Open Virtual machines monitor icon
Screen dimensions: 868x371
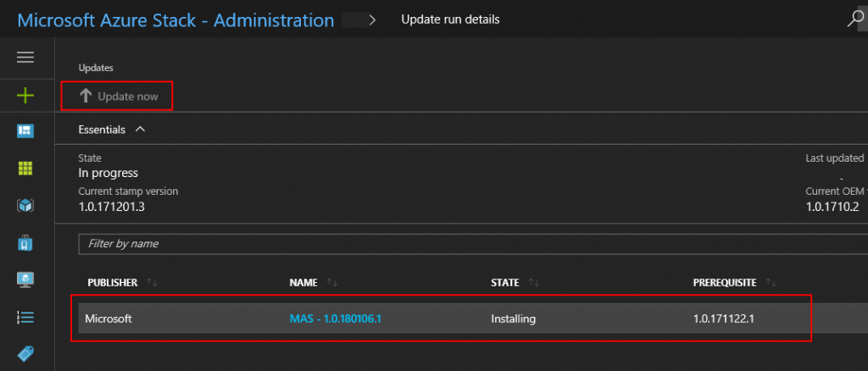point(25,280)
